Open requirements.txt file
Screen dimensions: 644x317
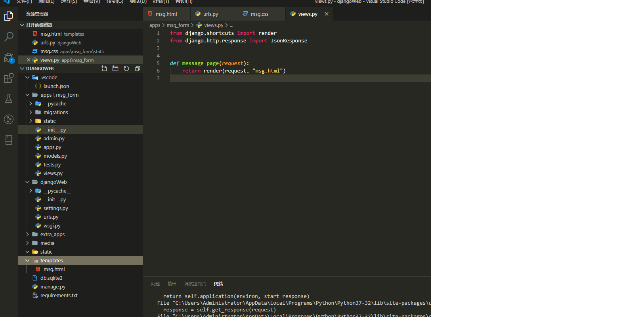[x=80, y=295]
